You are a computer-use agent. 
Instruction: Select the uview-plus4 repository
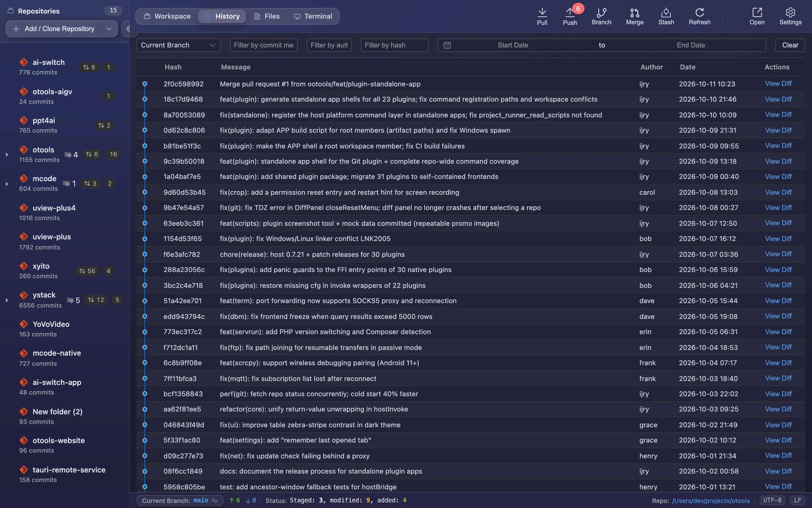pos(64,213)
